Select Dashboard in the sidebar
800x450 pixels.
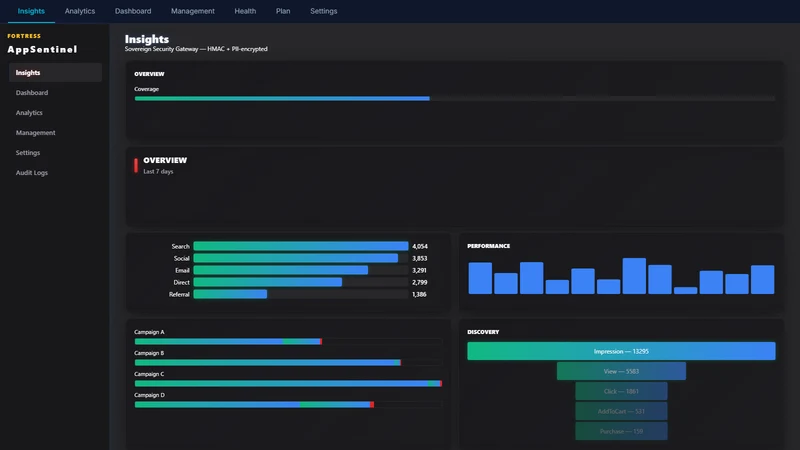[x=55, y=92]
